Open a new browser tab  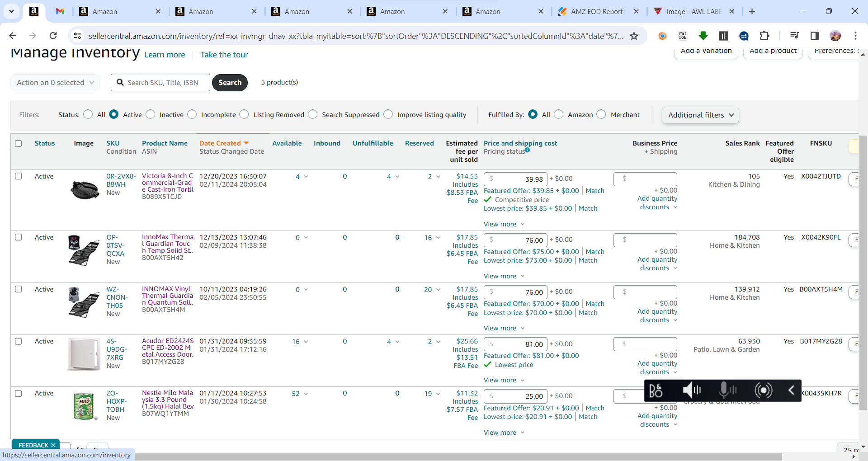752,11
